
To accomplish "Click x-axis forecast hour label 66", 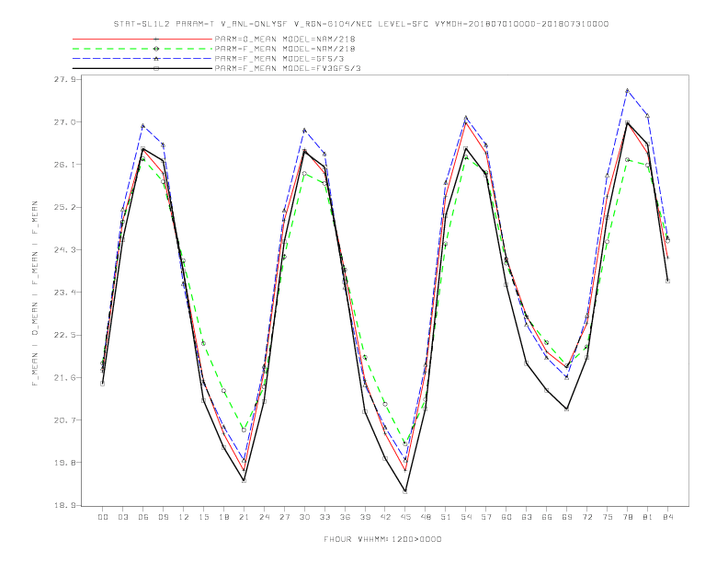I will click(x=547, y=517).
